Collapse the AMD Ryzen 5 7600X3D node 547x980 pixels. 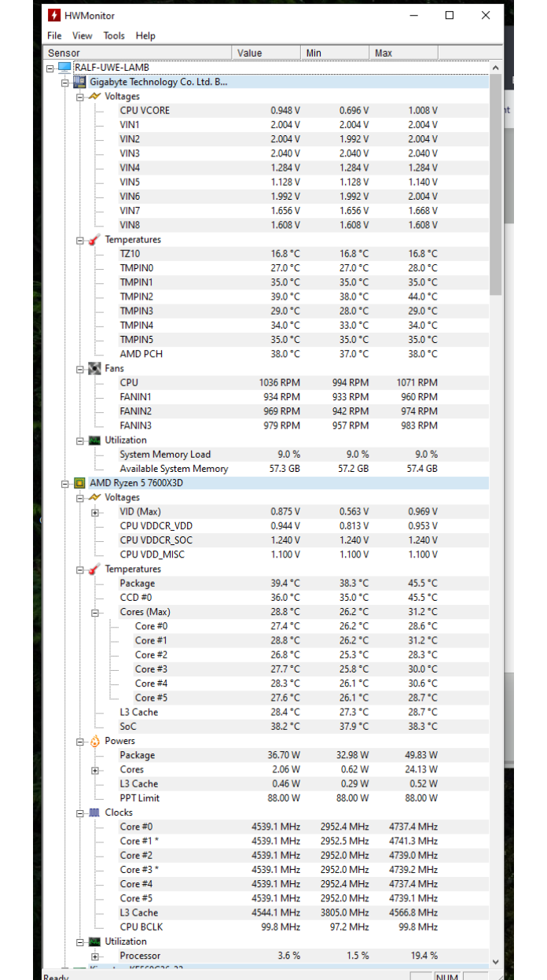[x=65, y=483]
